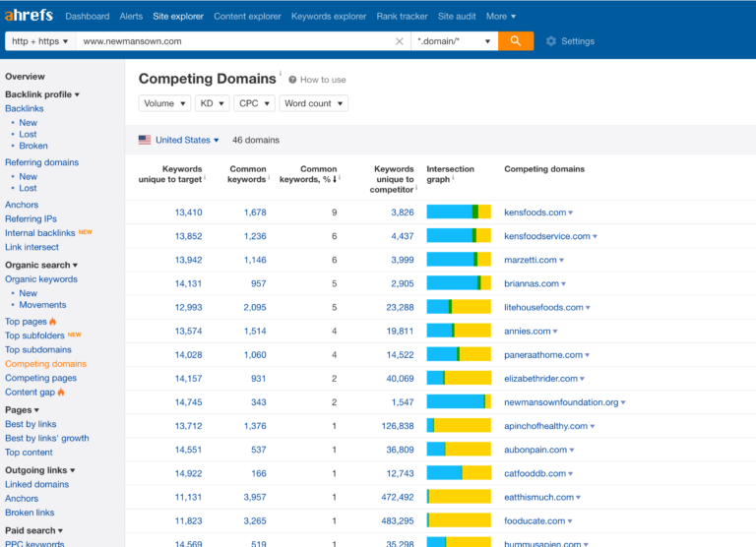Open the *.domain/* mode dropdown
Screen dimensions: 756x547
(x=453, y=41)
